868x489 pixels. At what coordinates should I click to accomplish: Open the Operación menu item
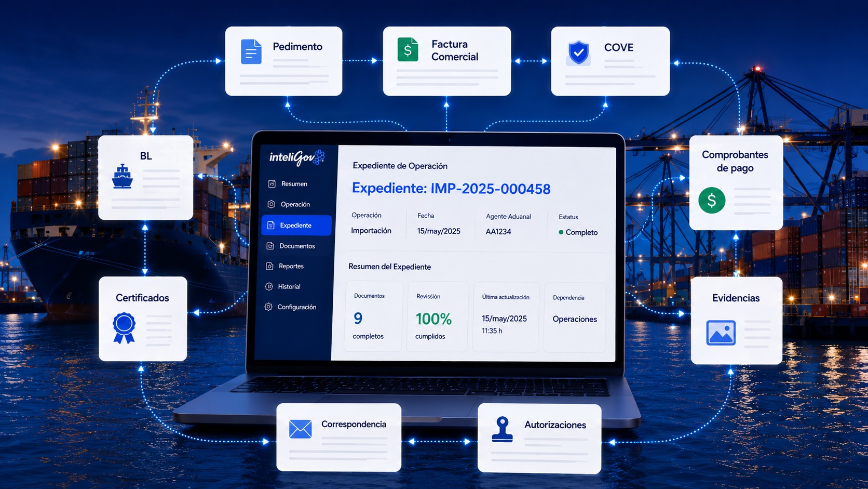(296, 204)
